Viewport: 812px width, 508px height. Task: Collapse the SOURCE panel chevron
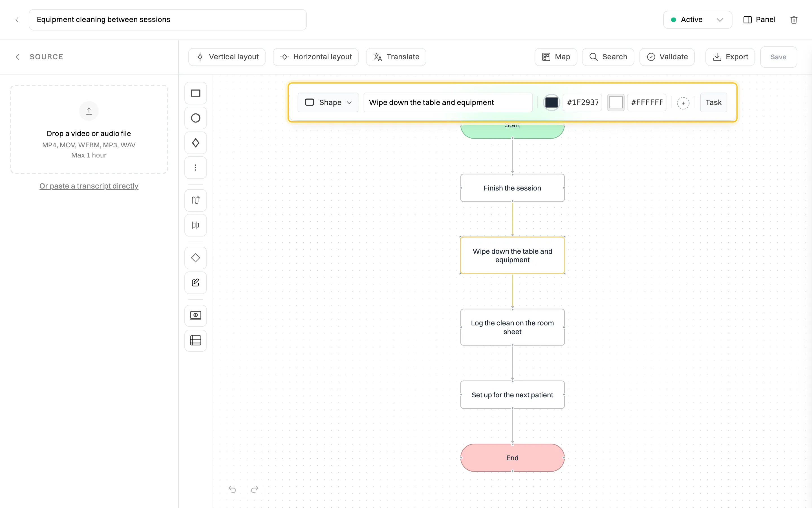click(x=17, y=57)
